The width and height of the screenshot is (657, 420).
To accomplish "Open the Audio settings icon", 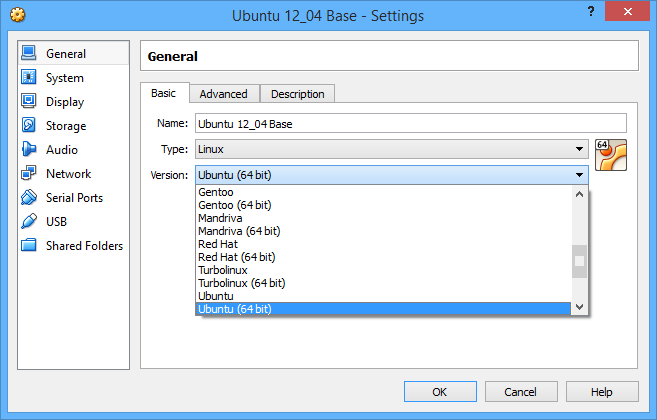I will coord(29,150).
